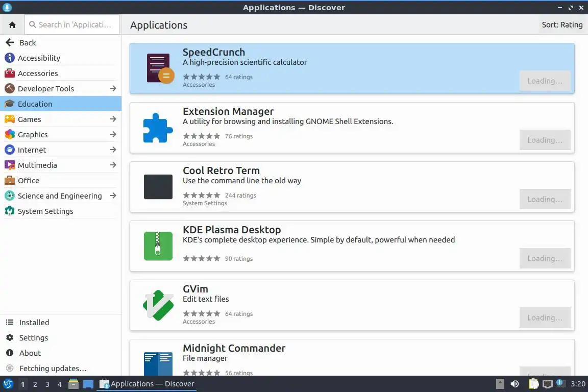
Task: Click the update notifier tray icon
Action: click(x=560, y=383)
